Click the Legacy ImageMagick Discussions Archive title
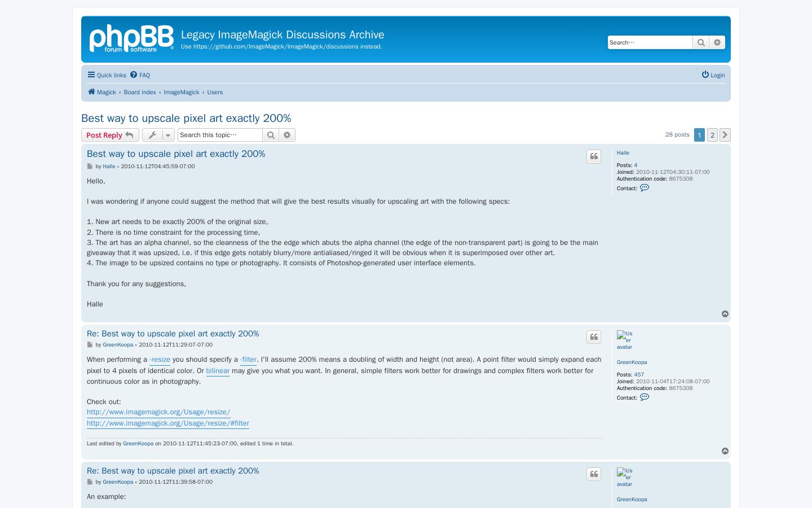This screenshot has width=812, height=508. (x=283, y=34)
